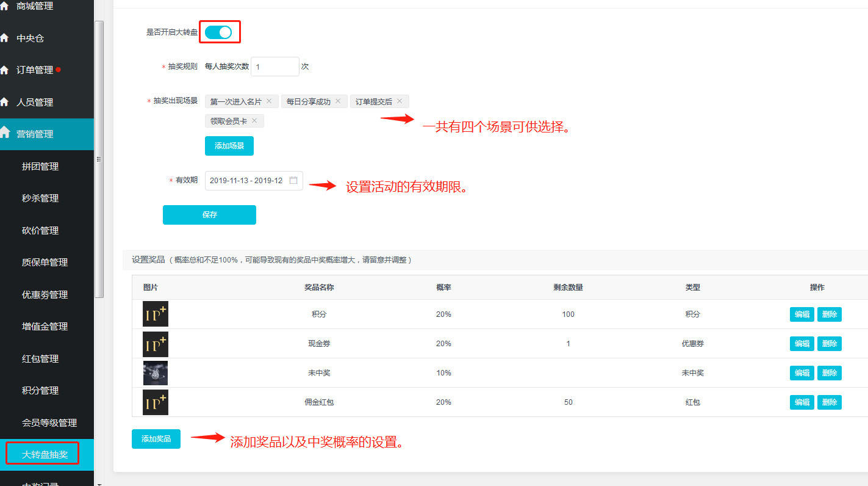Open the 积分 prize thumbnail image
The image size is (868, 486).
point(155,314)
